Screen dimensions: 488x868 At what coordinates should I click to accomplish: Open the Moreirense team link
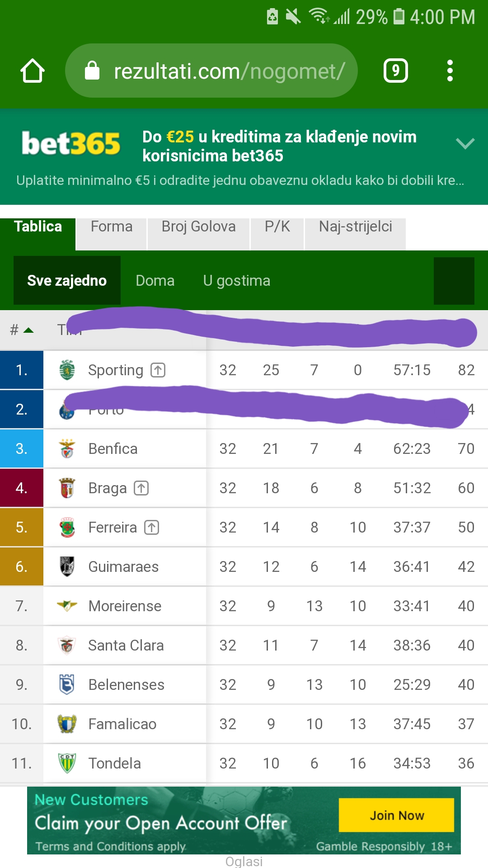pyautogui.click(x=125, y=606)
